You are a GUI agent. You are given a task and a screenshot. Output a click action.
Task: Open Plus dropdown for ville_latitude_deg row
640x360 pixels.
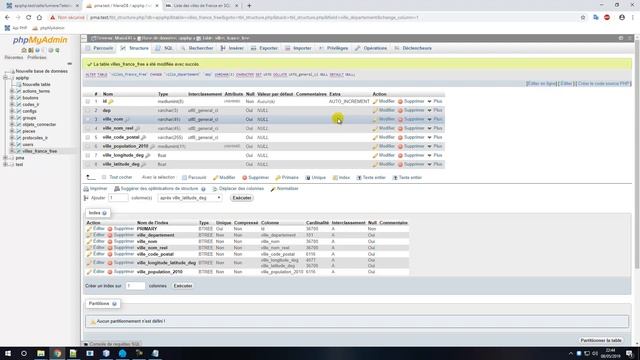[x=435, y=164]
